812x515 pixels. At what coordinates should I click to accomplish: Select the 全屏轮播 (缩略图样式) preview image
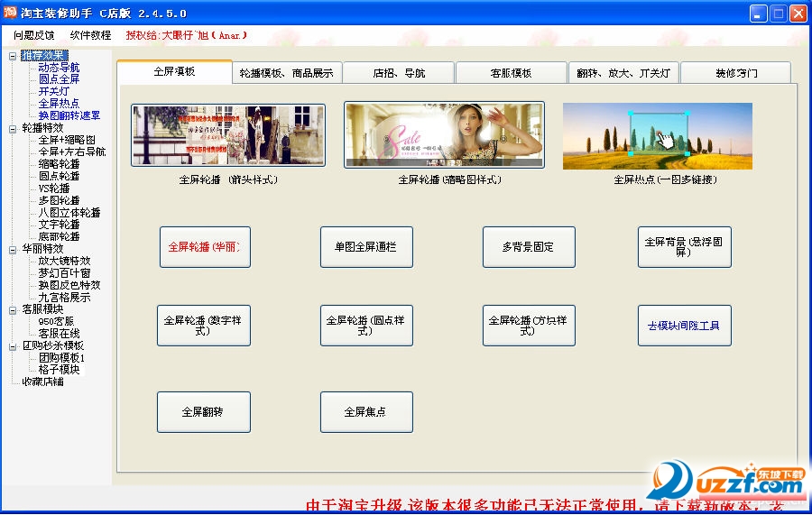[444, 135]
